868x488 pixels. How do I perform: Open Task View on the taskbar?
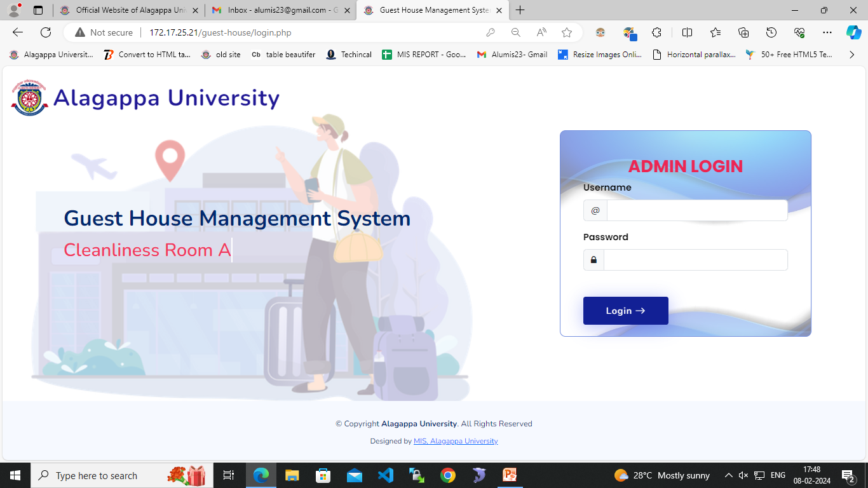pos(229,475)
